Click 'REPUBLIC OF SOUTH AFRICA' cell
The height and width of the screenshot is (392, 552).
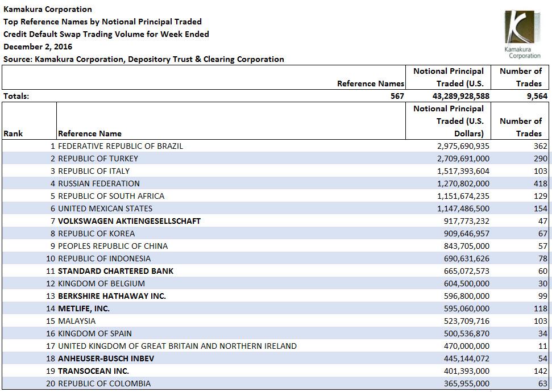coord(111,196)
